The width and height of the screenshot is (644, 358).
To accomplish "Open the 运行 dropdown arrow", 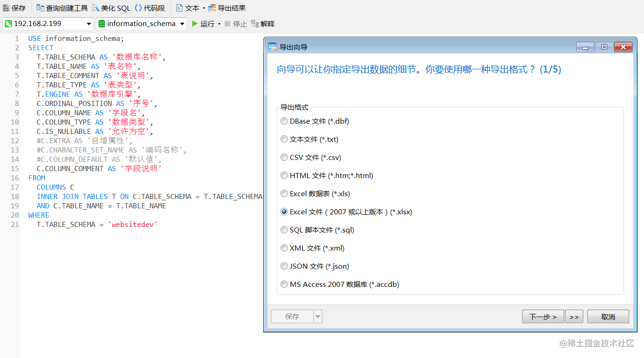I will pyautogui.click(x=220, y=24).
